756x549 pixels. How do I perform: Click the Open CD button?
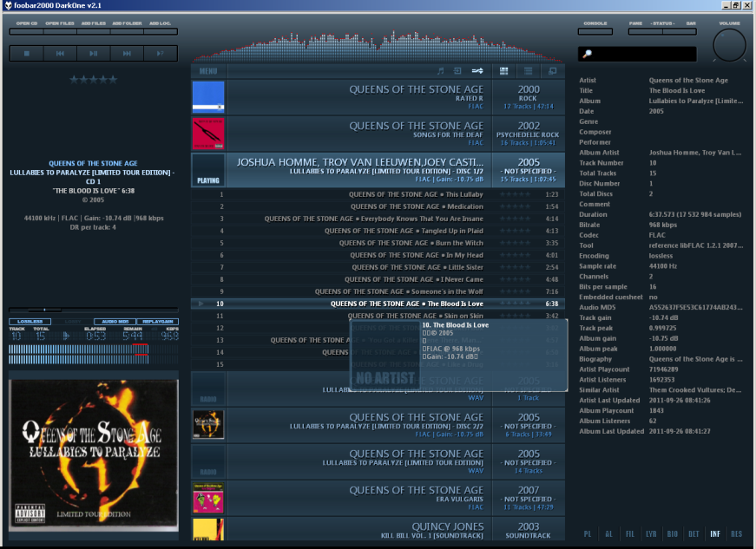point(27,31)
